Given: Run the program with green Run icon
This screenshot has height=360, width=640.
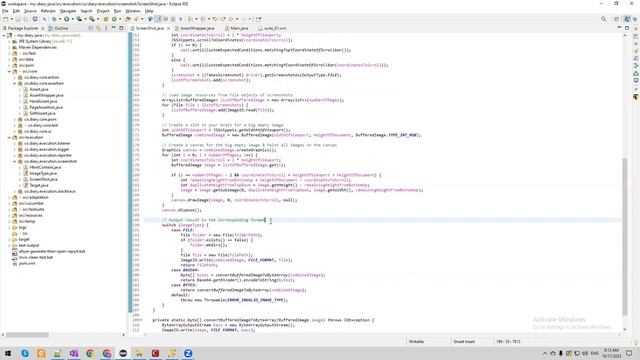Looking at the screenshot, I should pos(67,19).
